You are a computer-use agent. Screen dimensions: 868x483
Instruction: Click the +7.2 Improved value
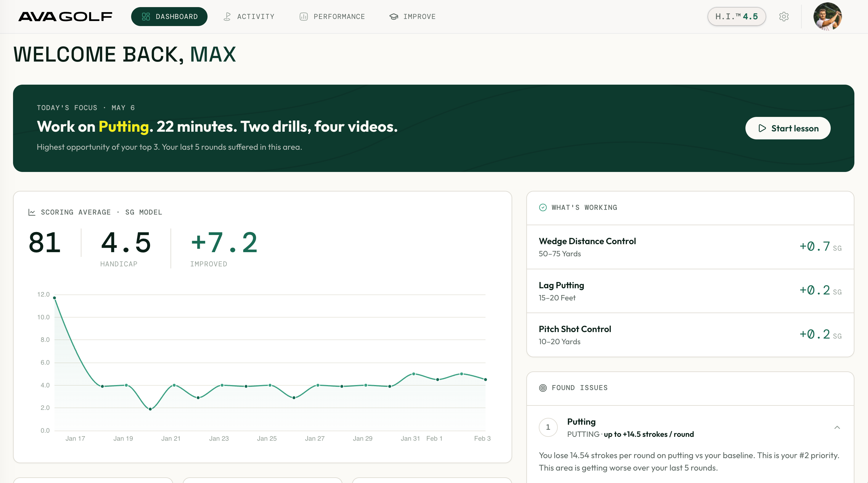(x=224, y=242)
